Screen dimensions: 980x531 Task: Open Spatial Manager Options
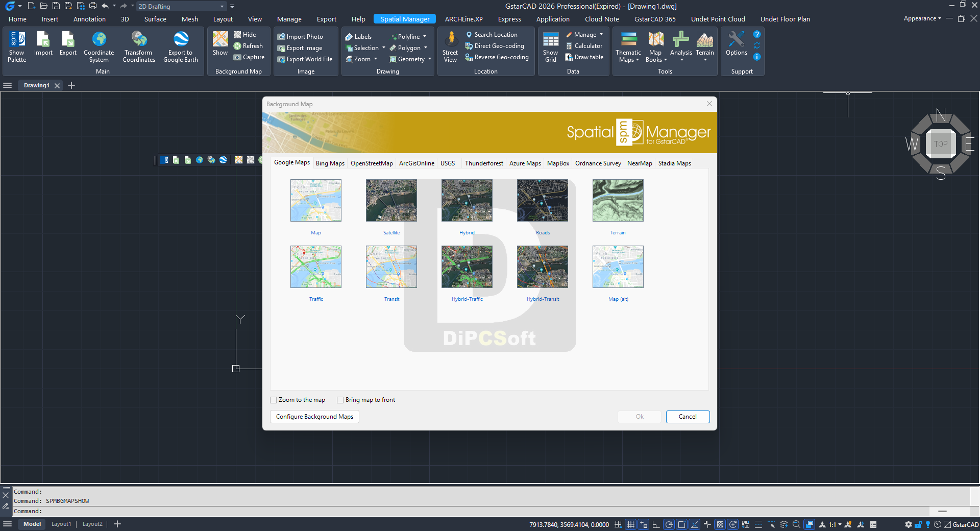coord(737,44)
